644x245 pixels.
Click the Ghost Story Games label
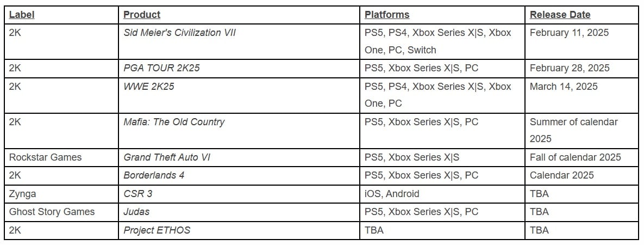[52, 212]
